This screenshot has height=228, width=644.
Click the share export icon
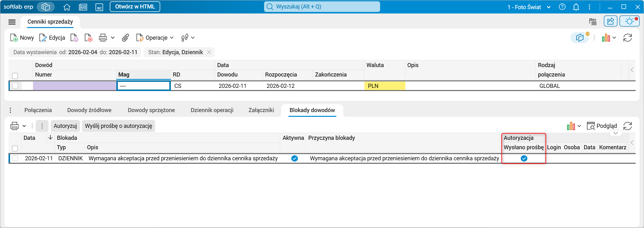611,21
